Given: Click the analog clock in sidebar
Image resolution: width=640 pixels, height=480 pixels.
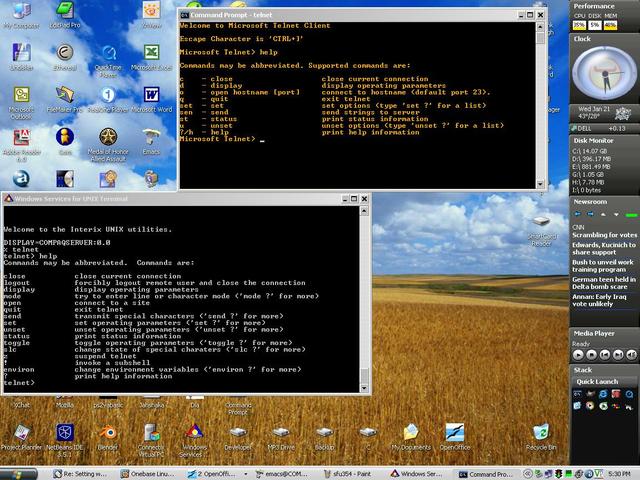Looking at the screenshot, I should coord(604,73).
